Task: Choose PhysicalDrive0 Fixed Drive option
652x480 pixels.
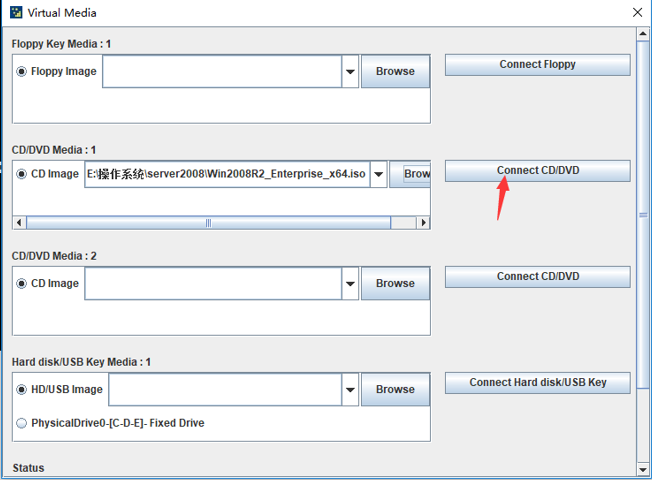Action: point(22,423)
